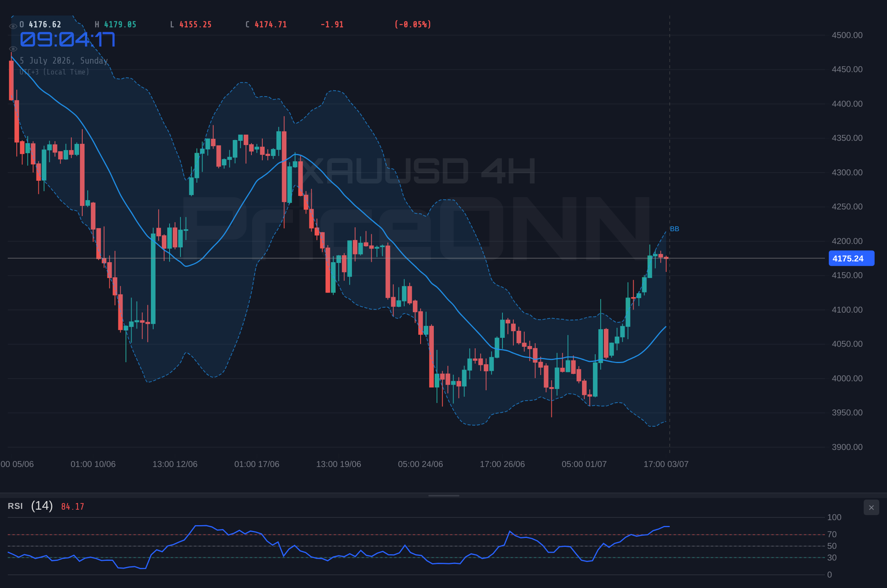Screen dimensions: 887x588
Task: Click the 17:00 03/07 time label
Action: click(x=666, y=464)
